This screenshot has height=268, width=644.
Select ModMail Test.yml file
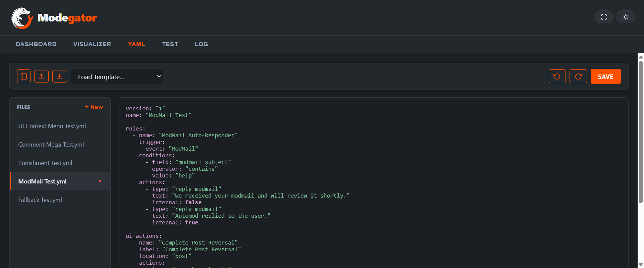tap(60, 181)
